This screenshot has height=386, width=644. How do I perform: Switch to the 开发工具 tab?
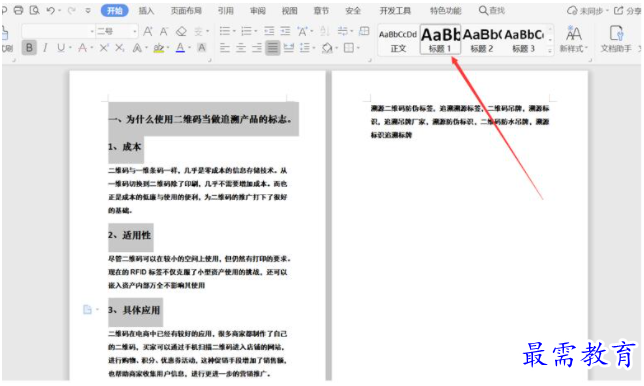(395, 11)
